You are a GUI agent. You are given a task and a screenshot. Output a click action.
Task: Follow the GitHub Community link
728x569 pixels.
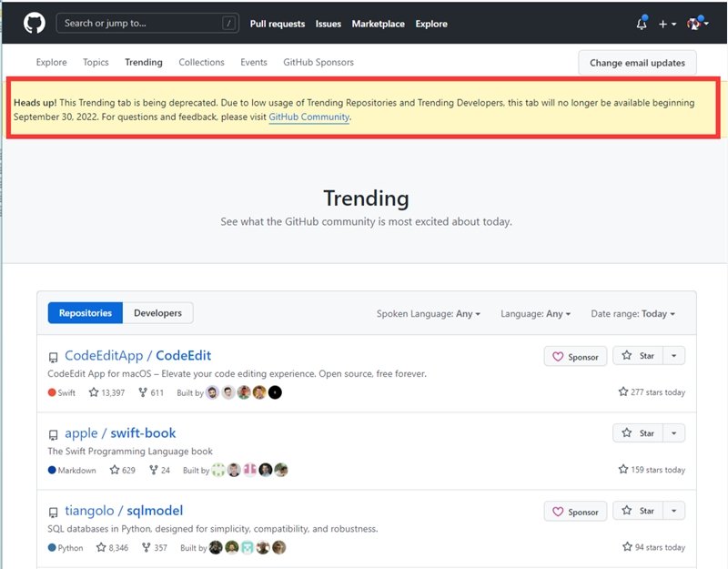pos(308,117)
